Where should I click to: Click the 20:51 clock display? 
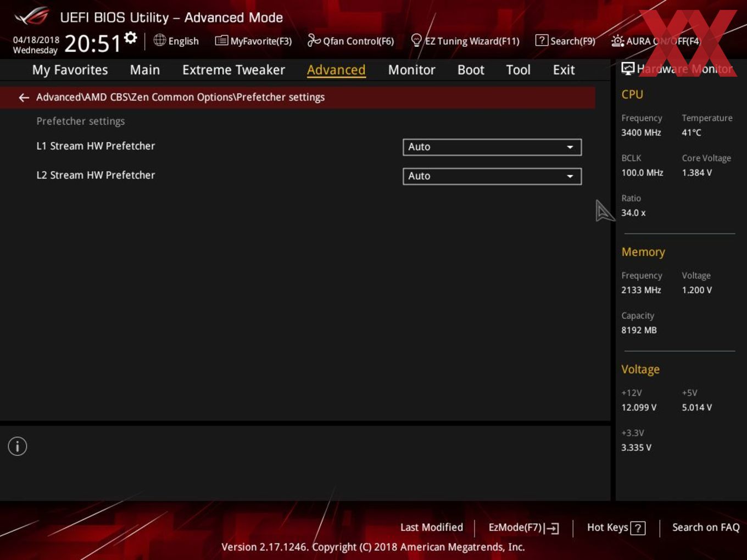coord(92,43)
